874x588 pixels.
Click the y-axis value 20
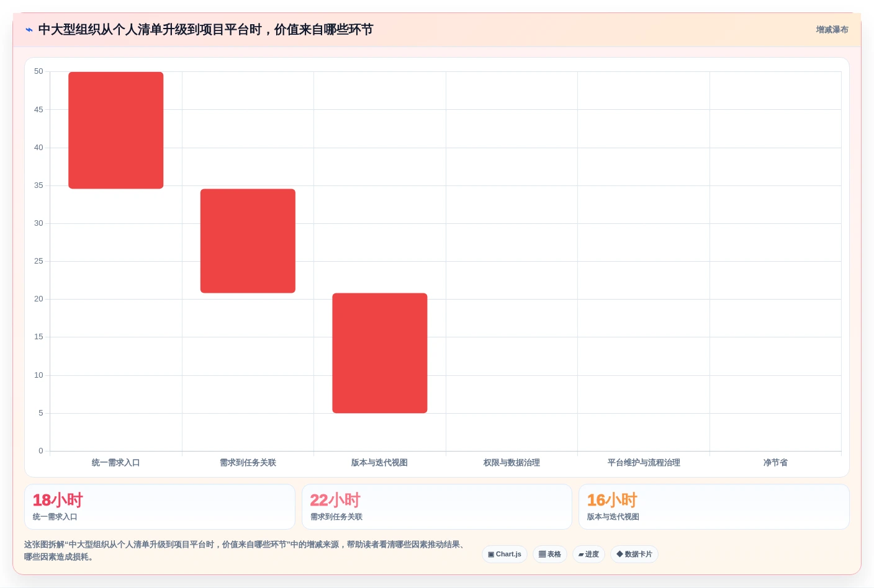pos(38,299)
